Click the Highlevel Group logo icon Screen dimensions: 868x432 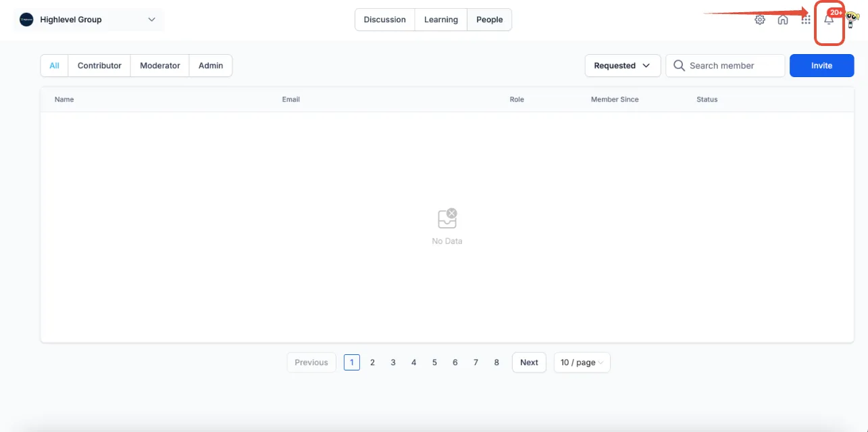26,20
